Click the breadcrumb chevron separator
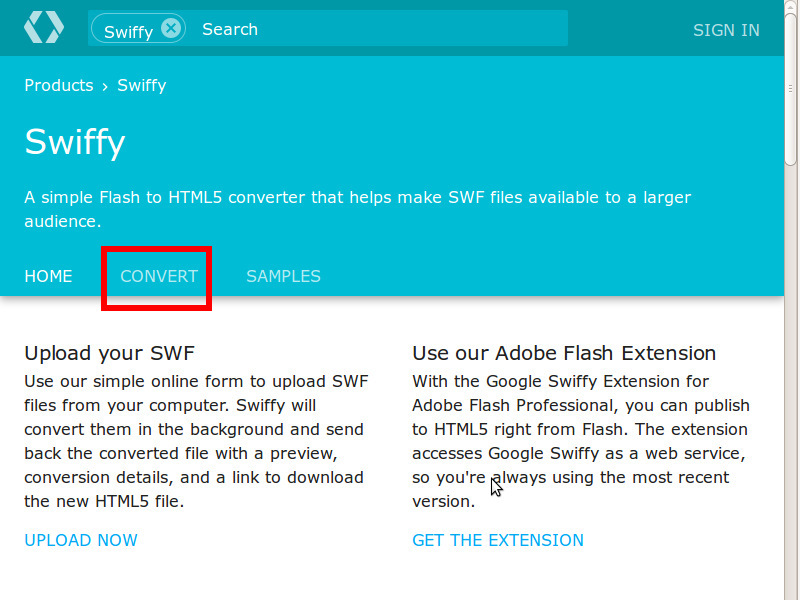Image resolution: width=800 pixels, height=600 pixels. pos(105,87)
